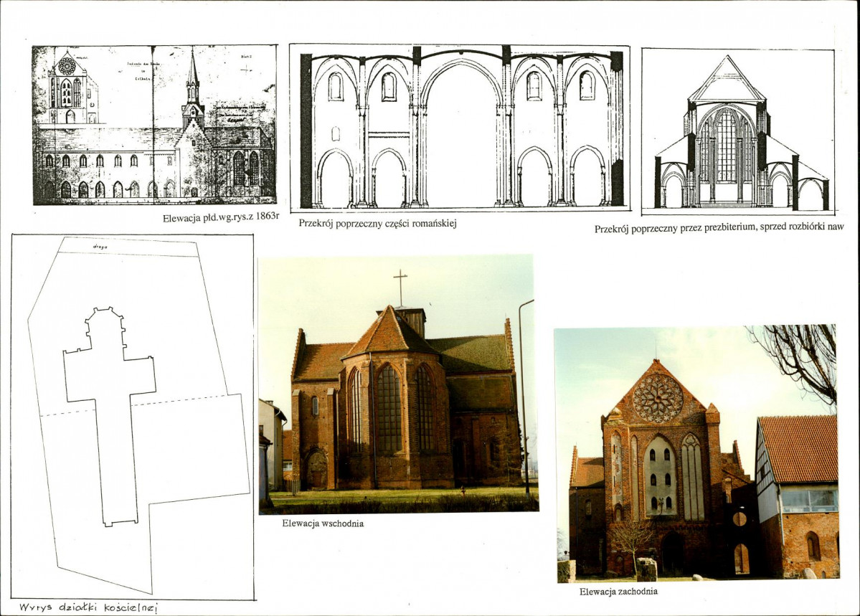Image resolution: width=860 pixels, height=616 pixels.
Task: Open the presbytery cross-section drawing
Action: (x=738, y=132)
